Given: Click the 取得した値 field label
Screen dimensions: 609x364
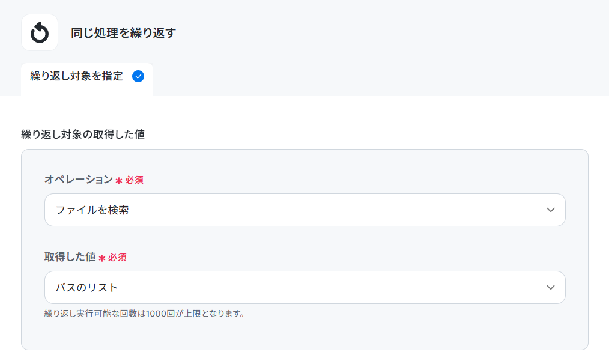Looking at the screenshot, I should tap(70, 256).
